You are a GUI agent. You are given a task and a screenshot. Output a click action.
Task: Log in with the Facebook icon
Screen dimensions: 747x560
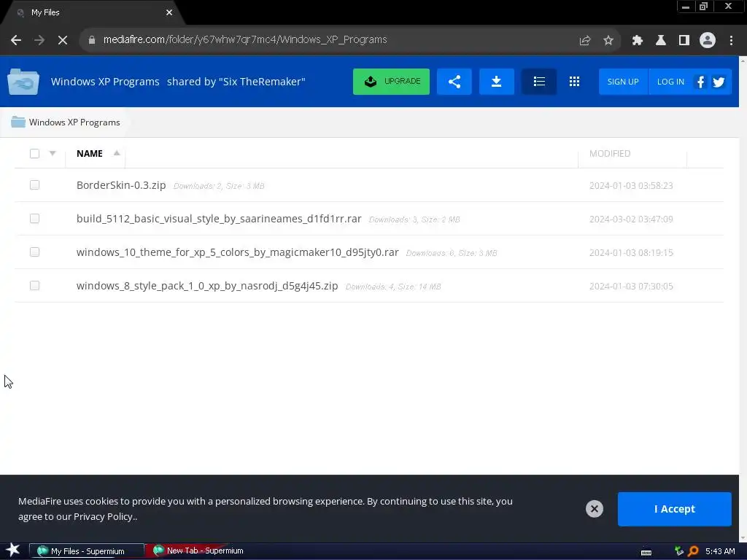(x=700, y=82)
